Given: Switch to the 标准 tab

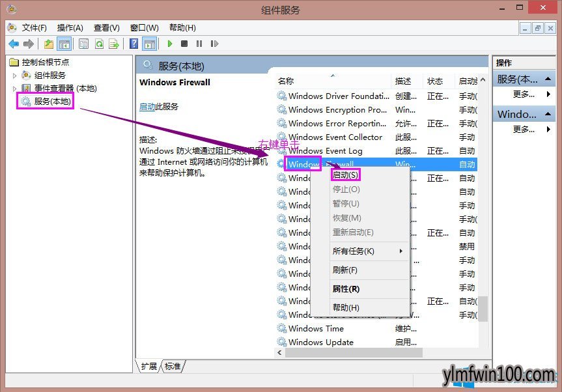Looking at the screenshot, I should [173, 366].
